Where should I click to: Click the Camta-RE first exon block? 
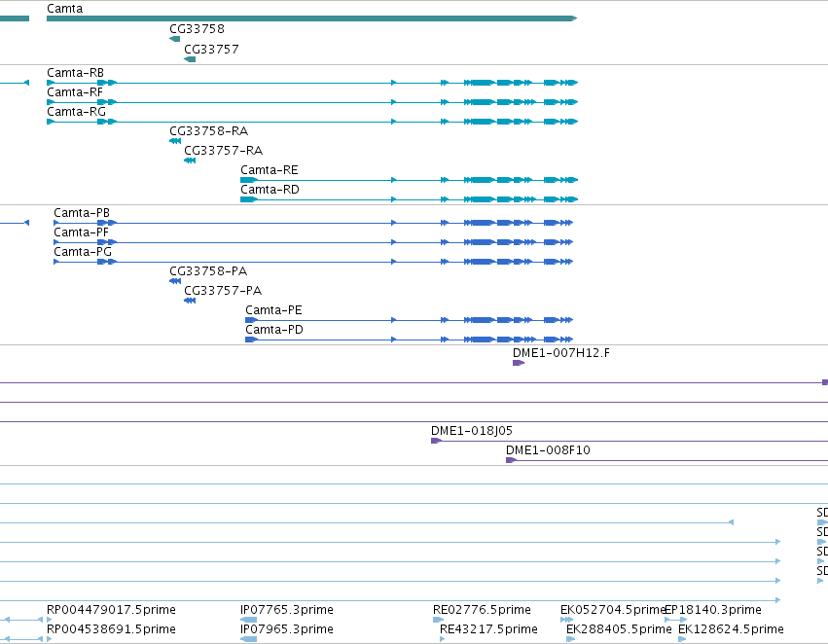click(249, 180)
